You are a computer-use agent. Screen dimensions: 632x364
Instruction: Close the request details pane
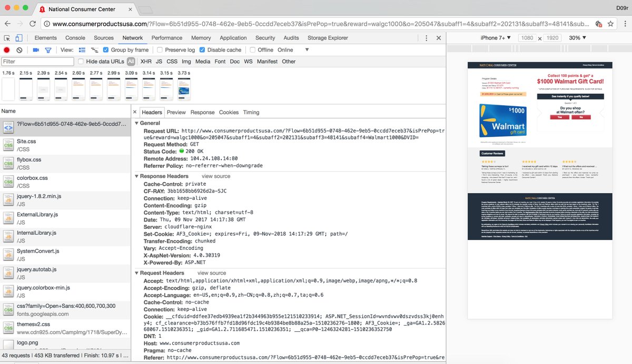click(x=135, y=112)
